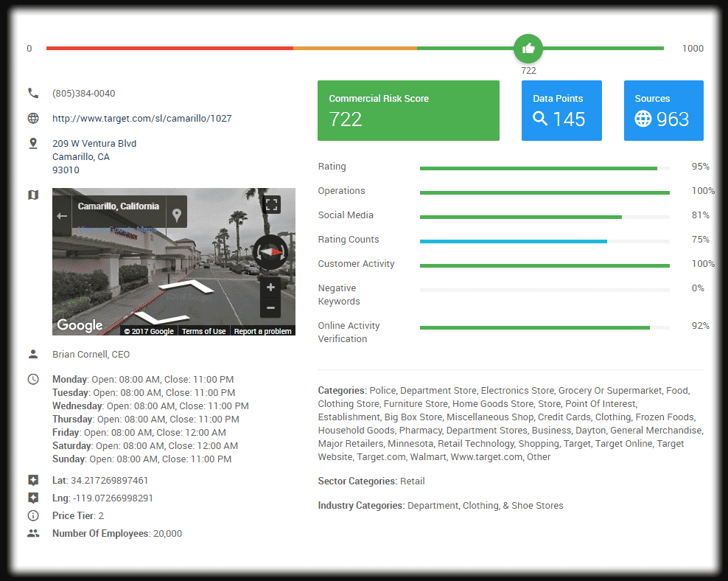Click the Commercial Risk Score 722 tile
The image size is (728, 581).
click(408, 111)
